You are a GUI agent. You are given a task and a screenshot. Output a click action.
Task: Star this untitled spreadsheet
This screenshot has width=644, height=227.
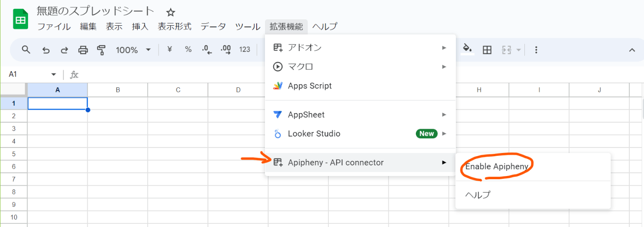coord(171,12)
